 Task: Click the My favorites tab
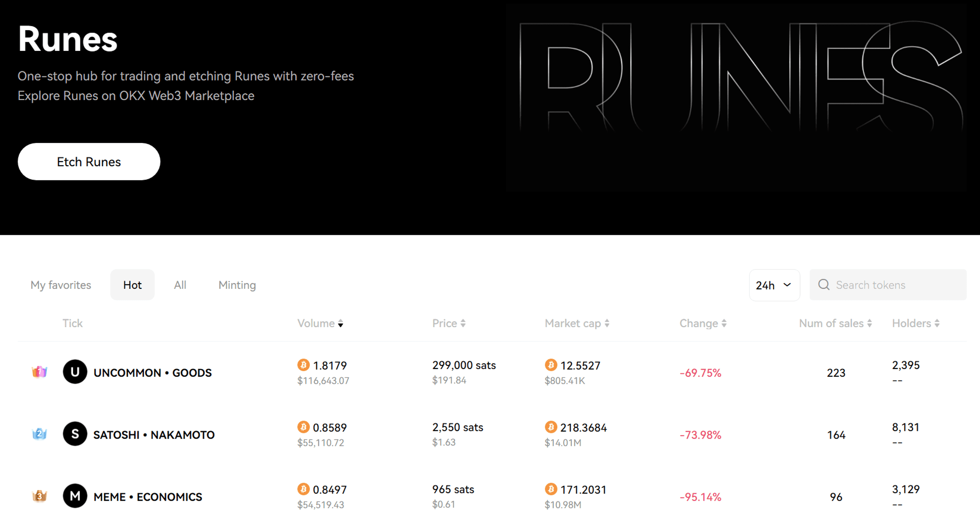62,285
